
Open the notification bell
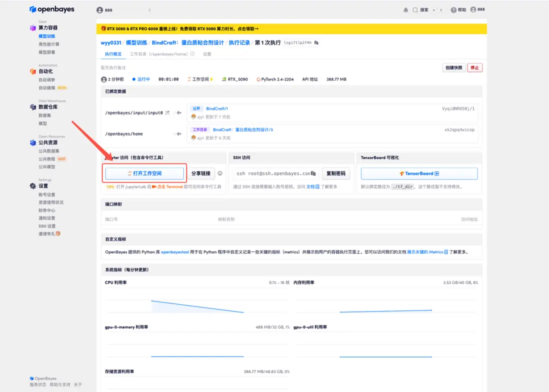[405, 10]
